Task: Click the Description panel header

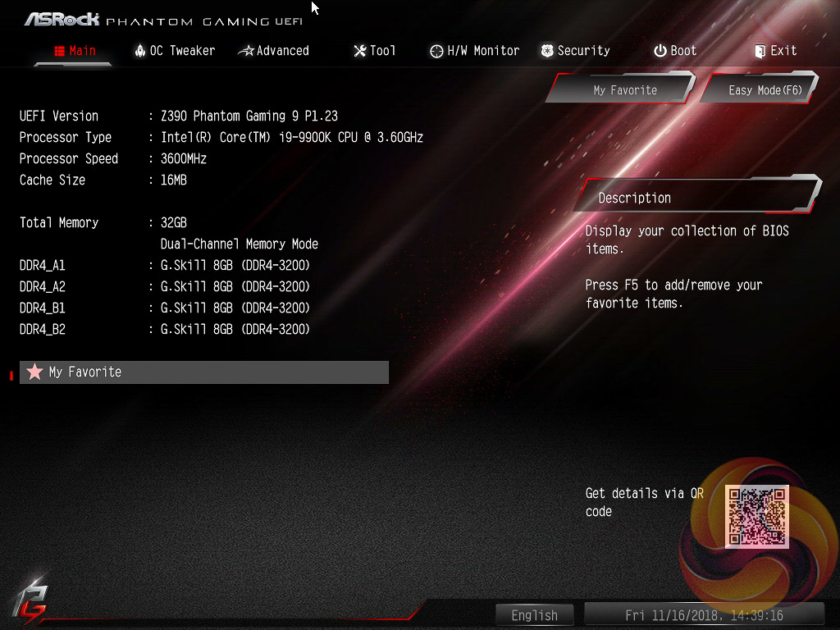Action: click(698, 196)
